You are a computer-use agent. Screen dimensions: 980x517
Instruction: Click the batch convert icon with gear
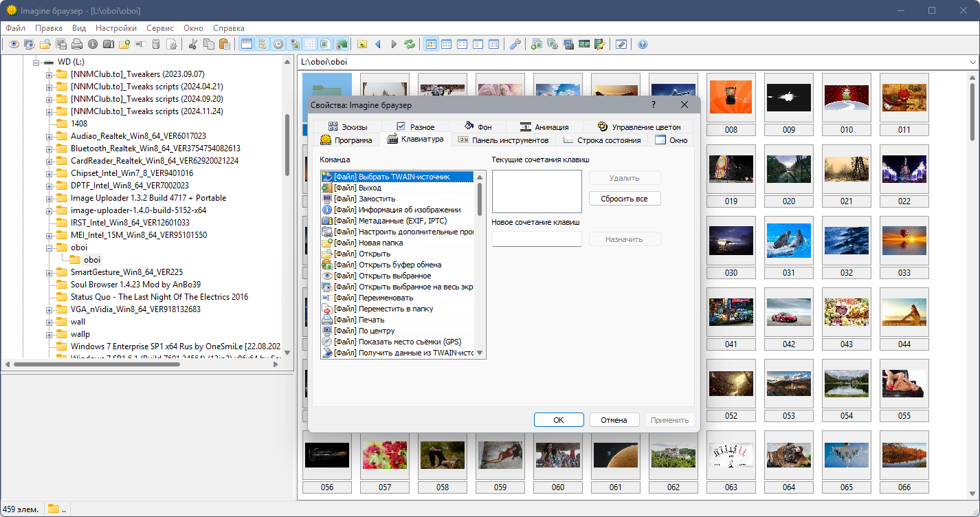click(x=552, y=45)
